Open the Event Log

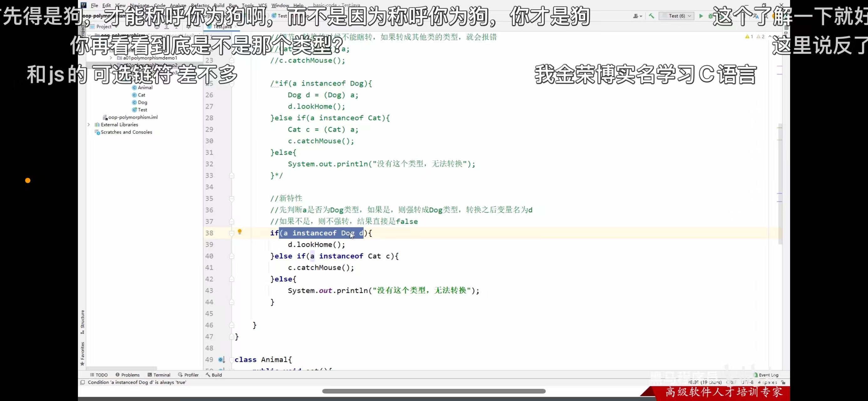coord(766,375)
